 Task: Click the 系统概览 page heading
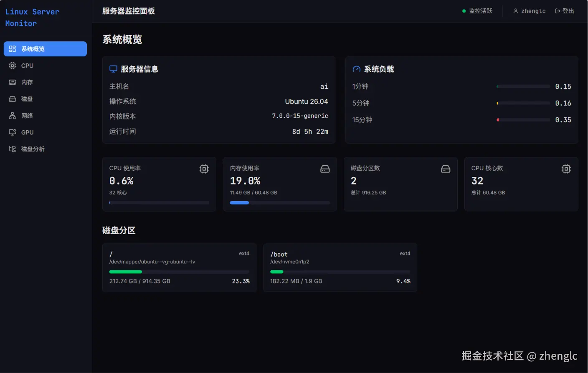pyautogui.click(x=122, y=40)
